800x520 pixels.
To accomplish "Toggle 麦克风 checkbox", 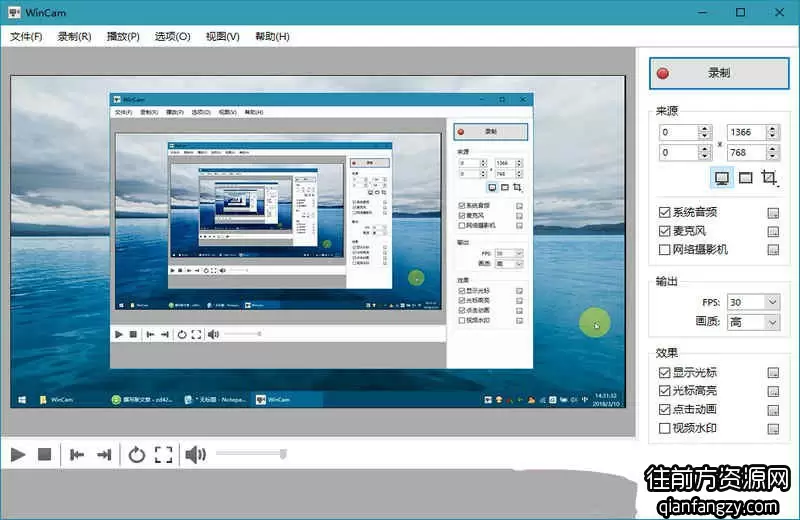I will pos(664,231).
